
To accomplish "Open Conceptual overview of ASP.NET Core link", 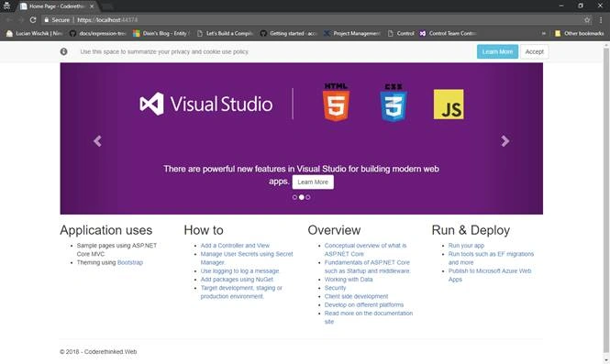I will click(x=365, y=249).
